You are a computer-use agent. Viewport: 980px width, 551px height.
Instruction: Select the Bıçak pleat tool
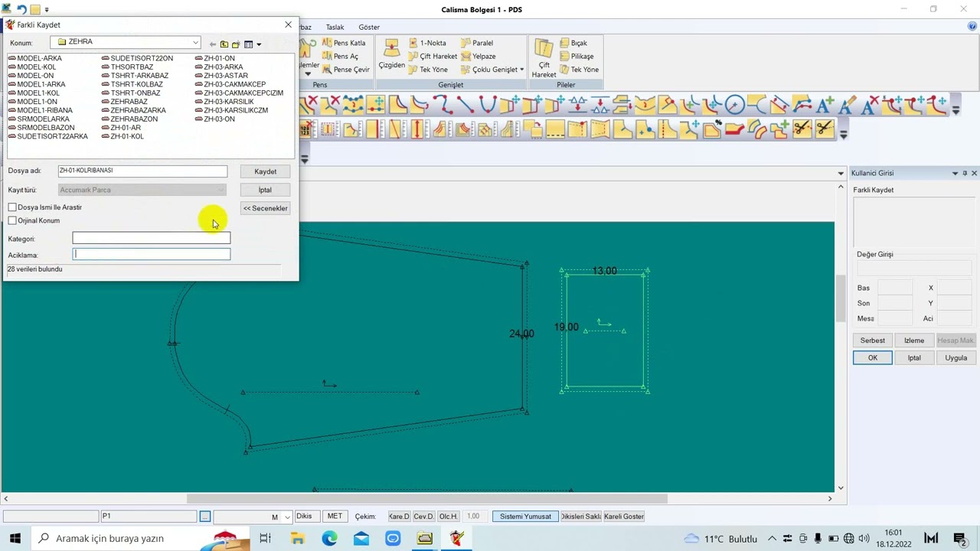[x=573, y=43]
